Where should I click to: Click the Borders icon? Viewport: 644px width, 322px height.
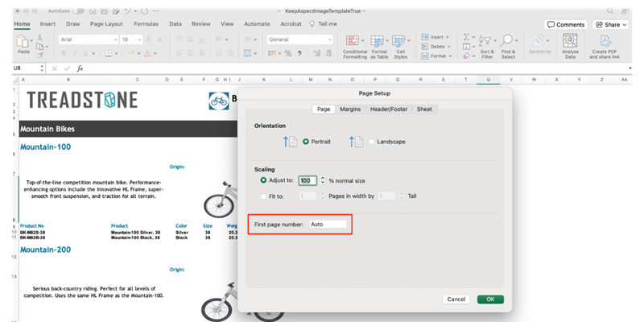tap(108, 53)
